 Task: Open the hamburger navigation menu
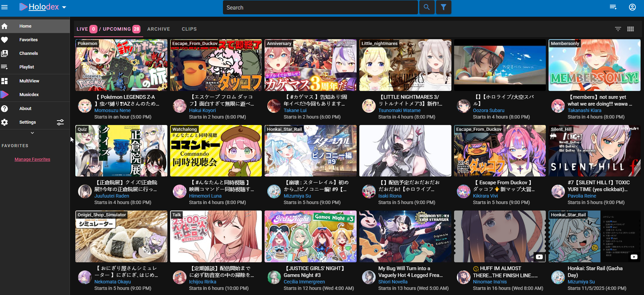coord(4,7)
